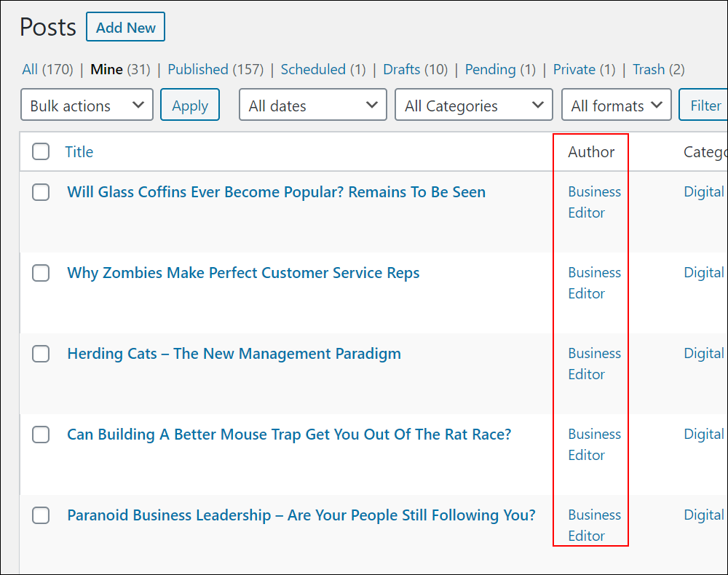Click Business Editor author for Glass Coffins post
This screenshot has width=728, height=575.
594,202
